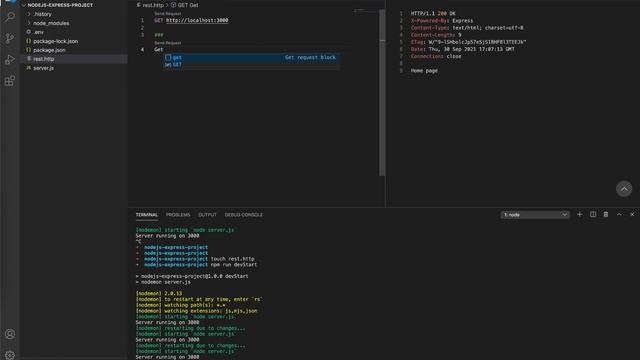
Task: Open the Accounts menu icon
Action: coord(10,334)
